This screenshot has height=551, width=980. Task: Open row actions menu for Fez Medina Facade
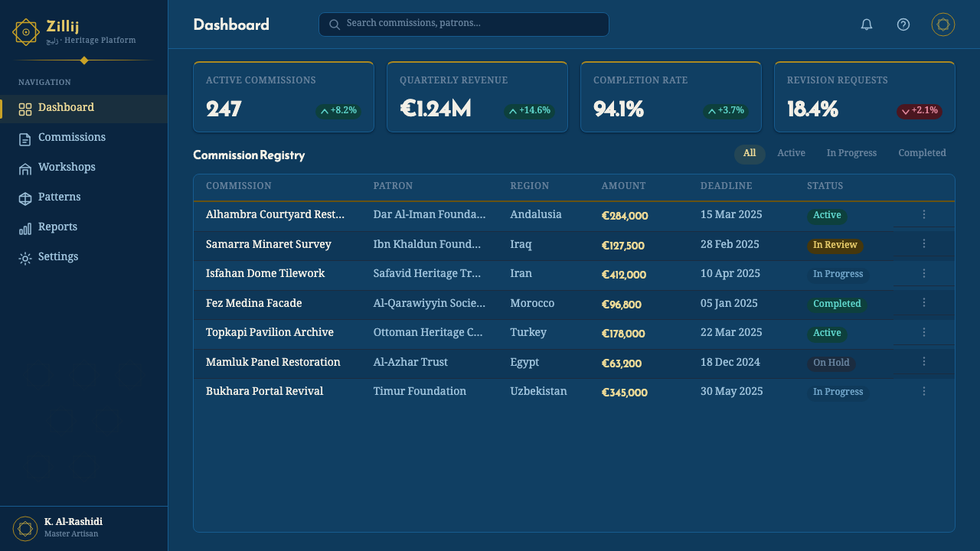pos(924,303)
